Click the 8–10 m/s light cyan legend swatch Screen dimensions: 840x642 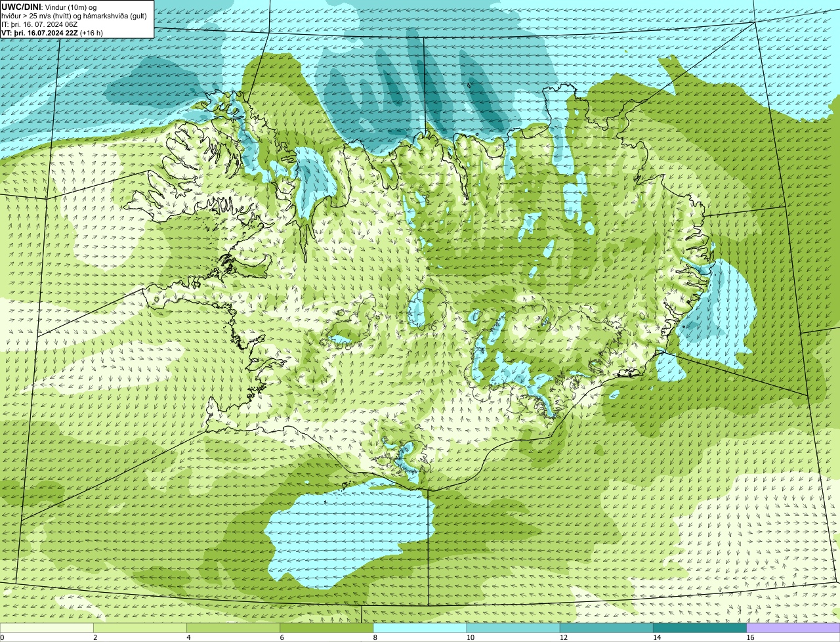pos(420,628)
